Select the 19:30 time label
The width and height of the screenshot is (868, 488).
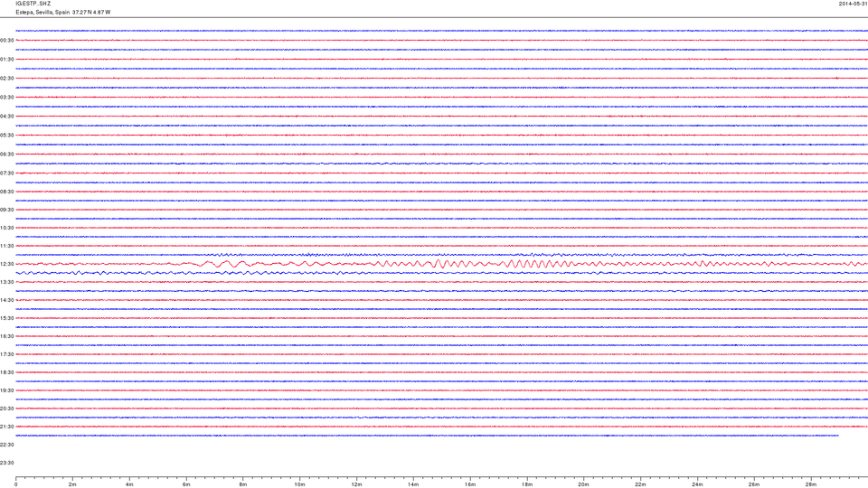[x=6, y=390]
